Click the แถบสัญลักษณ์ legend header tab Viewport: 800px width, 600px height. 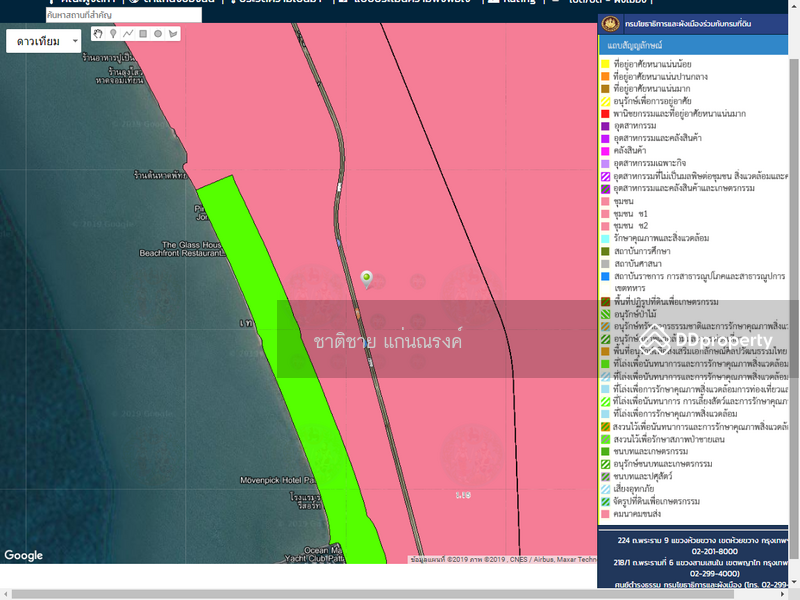pyautogui.click(x=635, y=46)
